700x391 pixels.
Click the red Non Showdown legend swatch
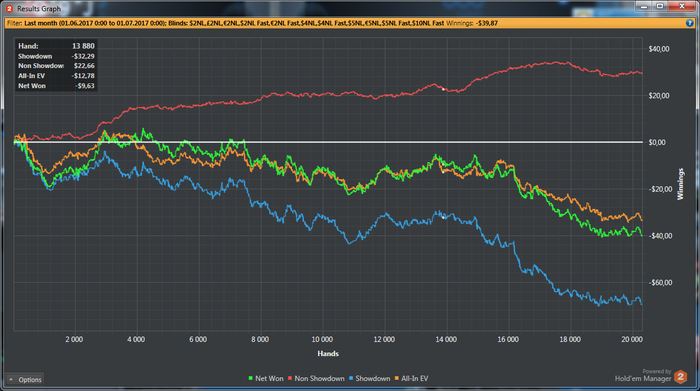pyautogui.click(x=290, y=379)
